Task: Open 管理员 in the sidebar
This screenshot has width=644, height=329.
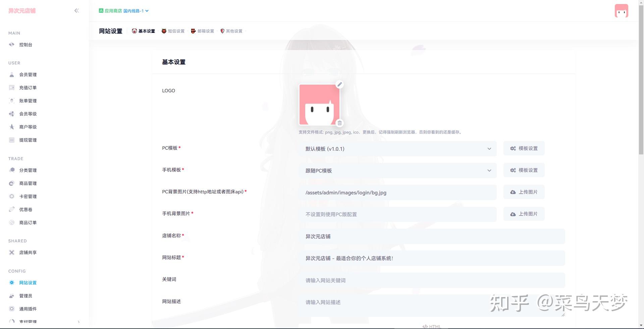Action: click(25, 296)
